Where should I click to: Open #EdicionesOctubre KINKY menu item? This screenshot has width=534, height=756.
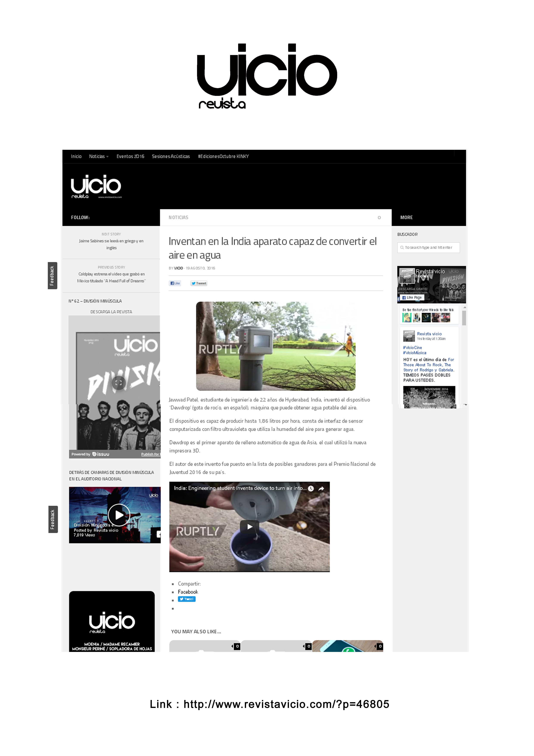point(223,156)
